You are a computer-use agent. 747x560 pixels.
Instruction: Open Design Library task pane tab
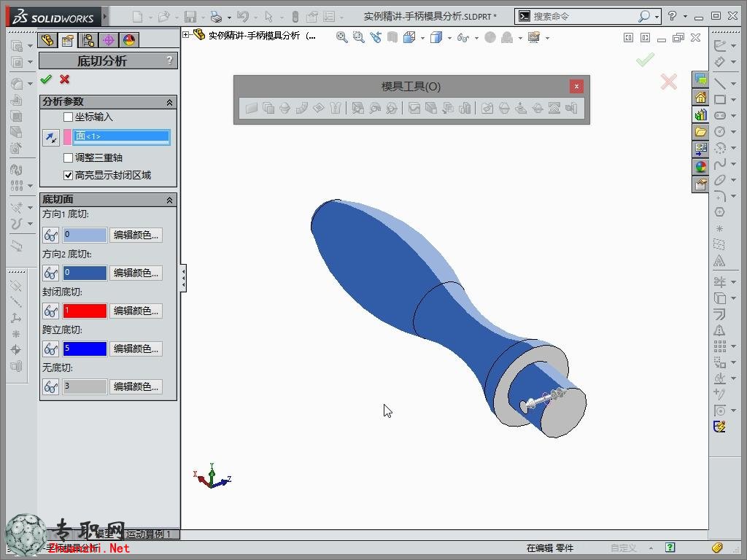(x=700, y=114)
